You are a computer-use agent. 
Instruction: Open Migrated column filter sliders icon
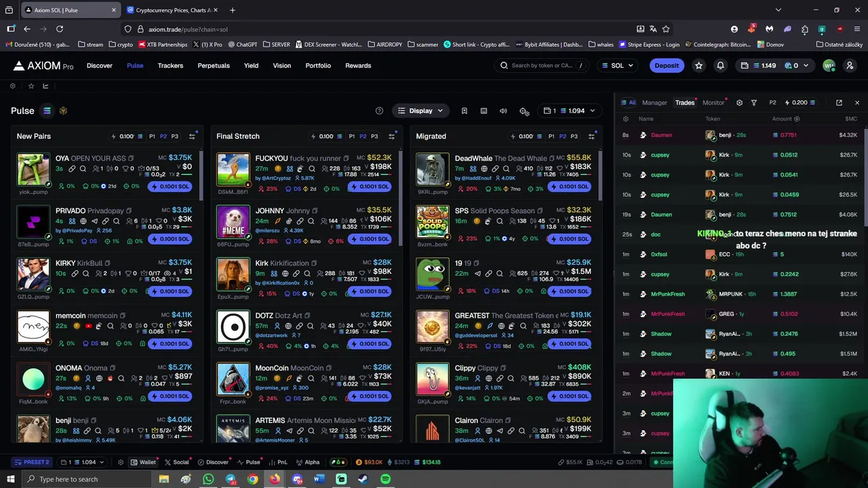tap(591, 136)
